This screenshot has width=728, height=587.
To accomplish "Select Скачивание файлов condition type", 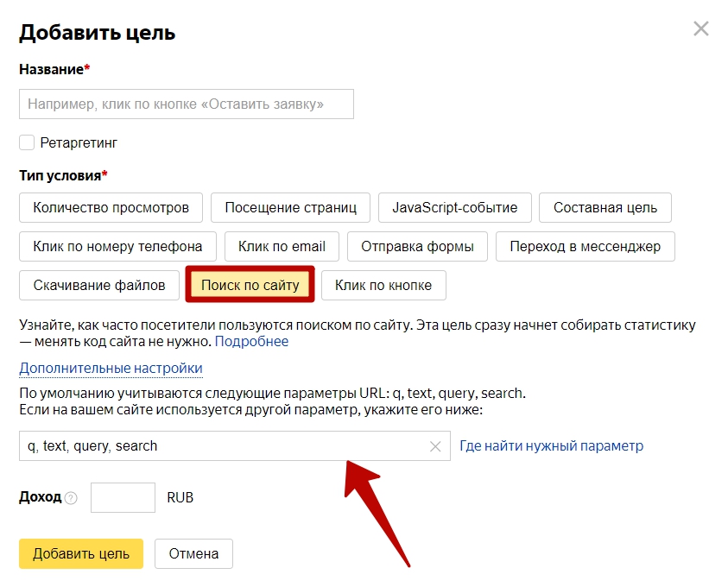I will (x=98, y=285).
